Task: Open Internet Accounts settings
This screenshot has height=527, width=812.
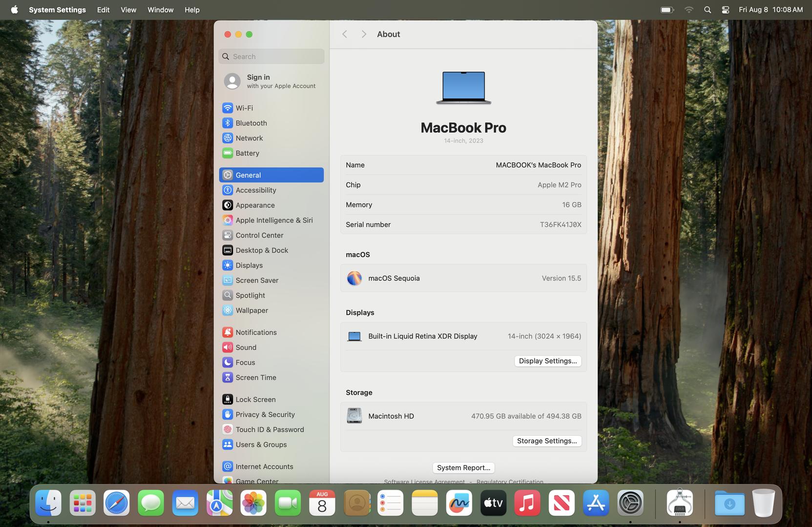Action: [271, 466]
